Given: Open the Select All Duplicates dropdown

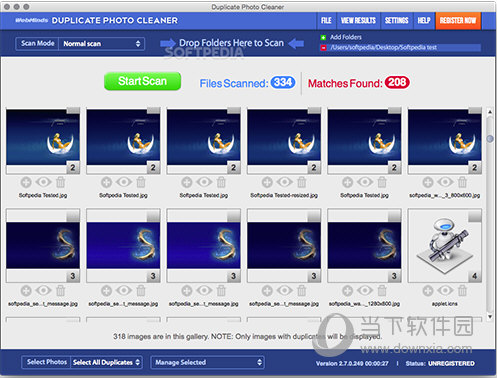Looking at the screenshot, I should click(x=106, y=362).
